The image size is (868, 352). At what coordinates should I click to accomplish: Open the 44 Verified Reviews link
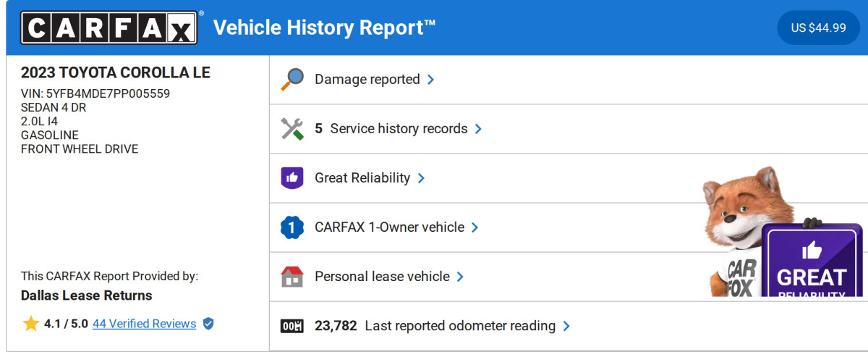[144, 324]
